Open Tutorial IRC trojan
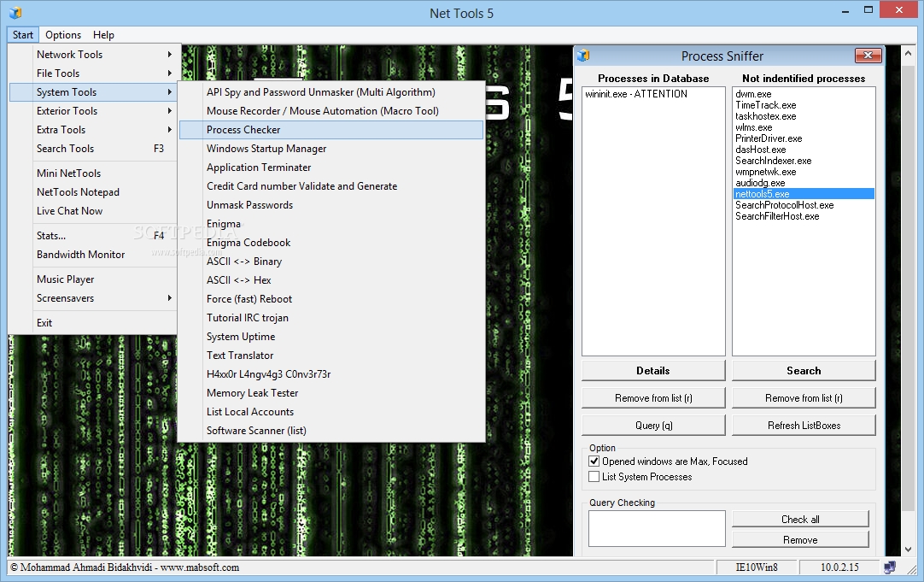The height and width of the screenshot is (582, 924). (331, 318)
